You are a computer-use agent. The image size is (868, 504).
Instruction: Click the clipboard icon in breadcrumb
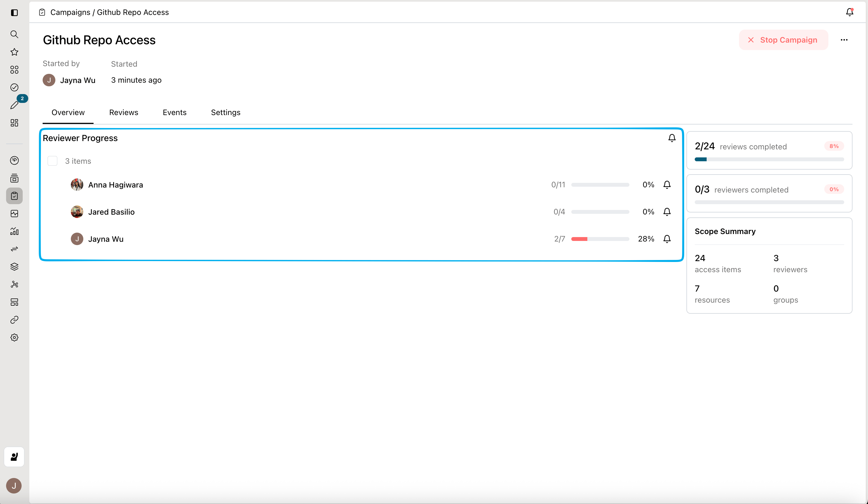point(42,12)
